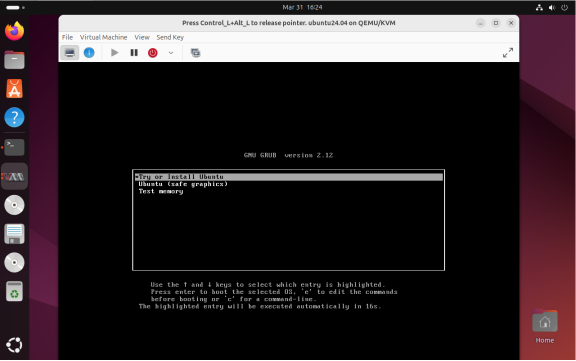Open volume icon in top bar
The width and height of the screenshot is (576, 361).
point(552,7)
